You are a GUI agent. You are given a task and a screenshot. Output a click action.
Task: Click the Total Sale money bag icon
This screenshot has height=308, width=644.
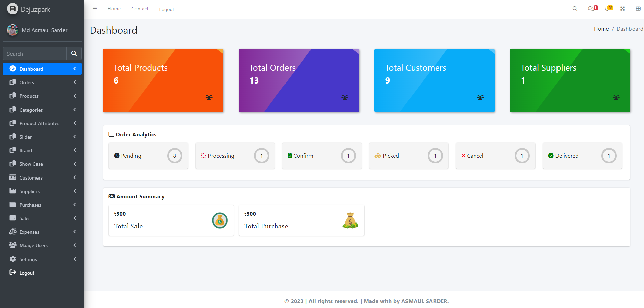(x=220, y=220)
